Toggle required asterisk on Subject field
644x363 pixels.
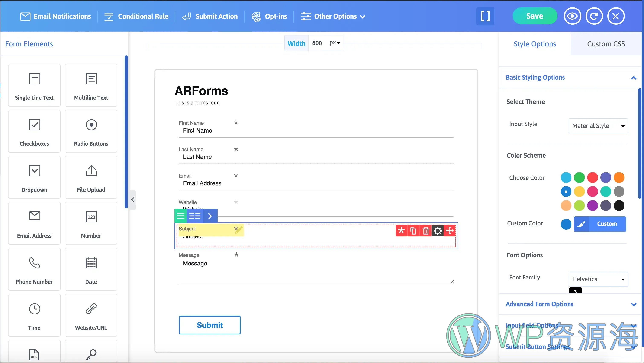(x=401, y=230)
